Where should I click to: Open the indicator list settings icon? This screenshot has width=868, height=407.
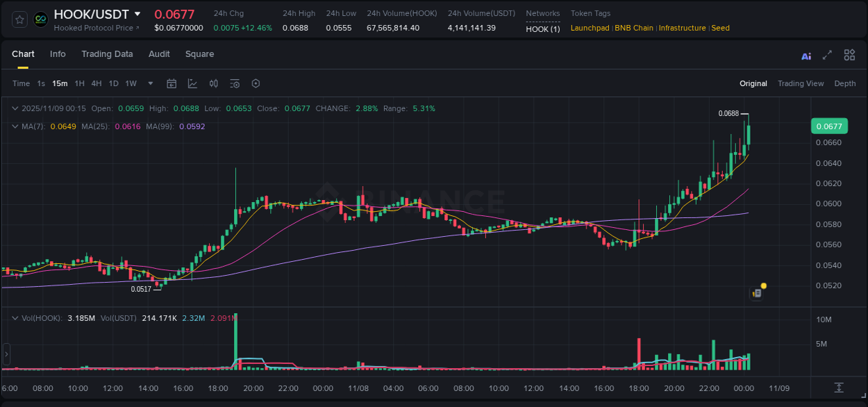click(234, 83)
